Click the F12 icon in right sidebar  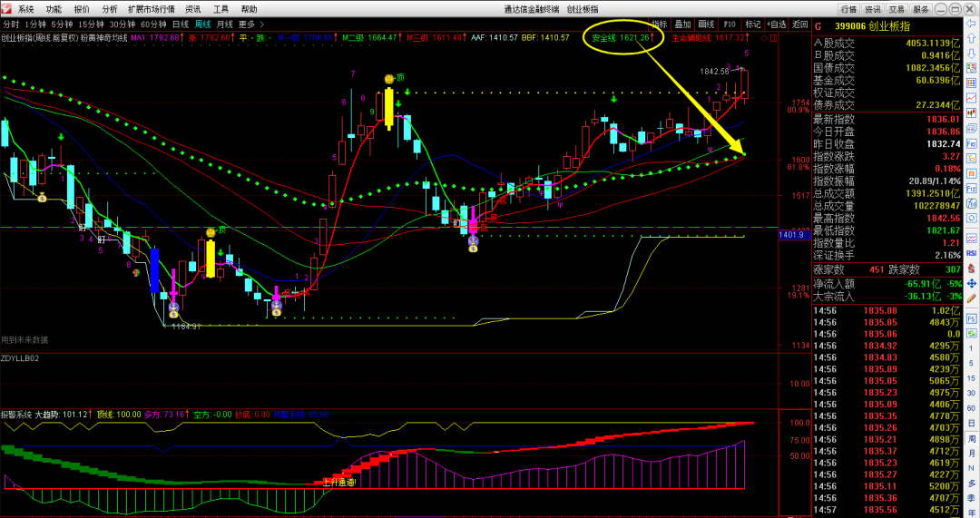point(972,189)
